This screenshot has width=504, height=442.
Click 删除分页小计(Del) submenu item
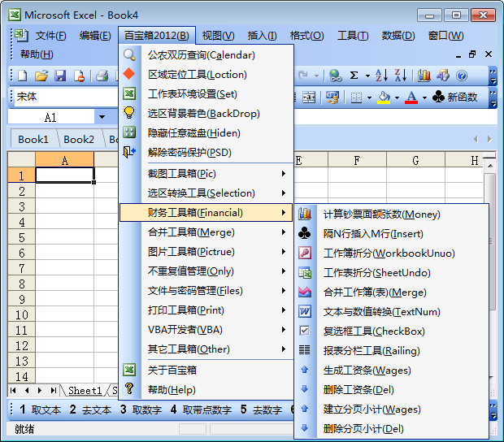tap(392, 428)
